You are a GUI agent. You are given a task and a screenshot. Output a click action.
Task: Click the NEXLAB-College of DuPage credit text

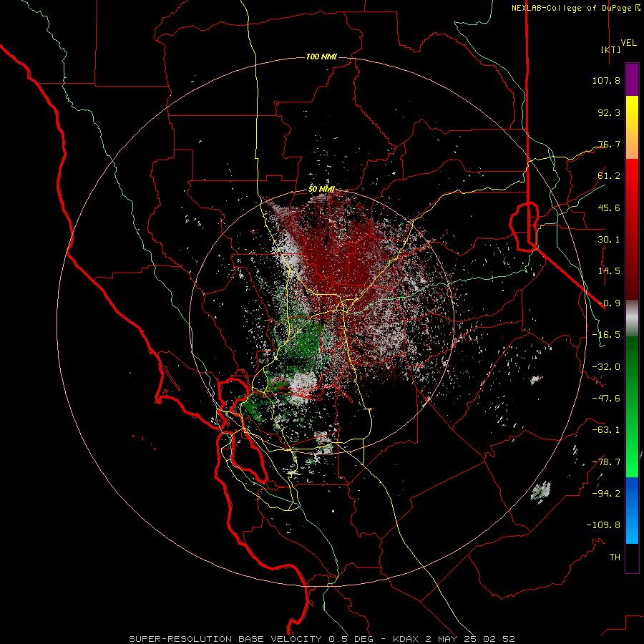(x=571, y=8)
